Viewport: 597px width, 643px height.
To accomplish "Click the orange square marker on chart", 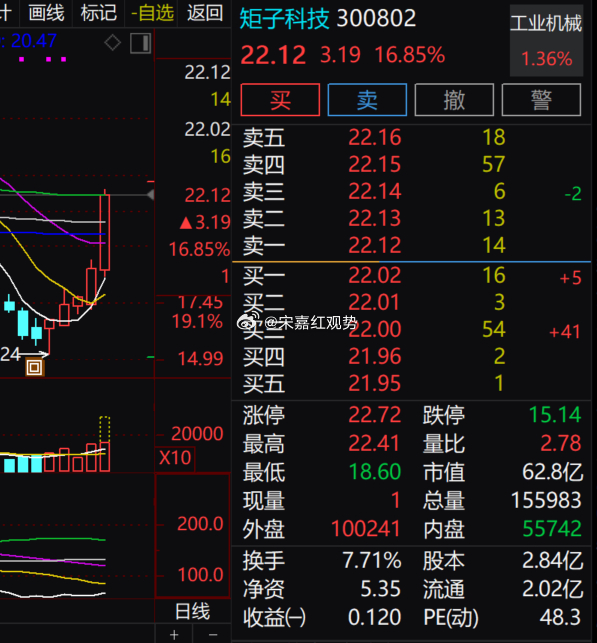I will tap(34, 367).
